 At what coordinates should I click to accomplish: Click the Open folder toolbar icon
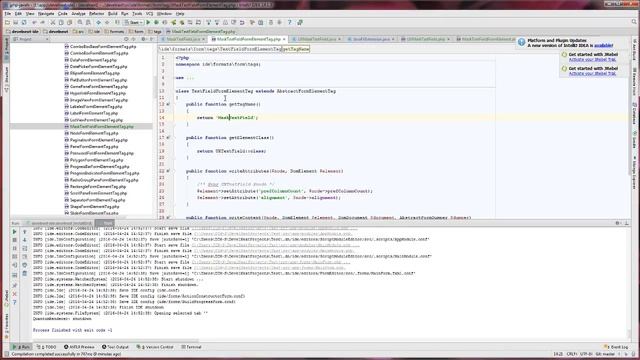pos(7,22)
